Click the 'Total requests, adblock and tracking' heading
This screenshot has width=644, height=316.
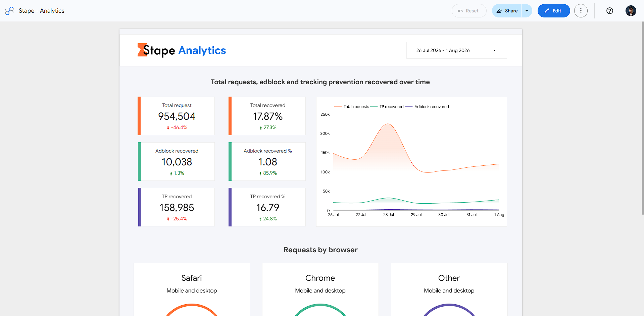(x=320, y=82)
